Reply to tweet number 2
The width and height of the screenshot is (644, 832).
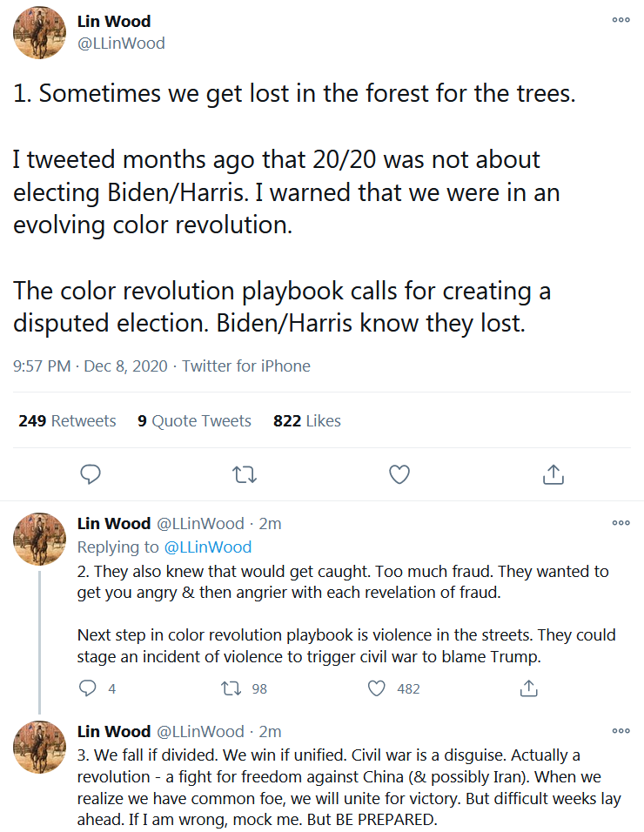pos(88,688)
